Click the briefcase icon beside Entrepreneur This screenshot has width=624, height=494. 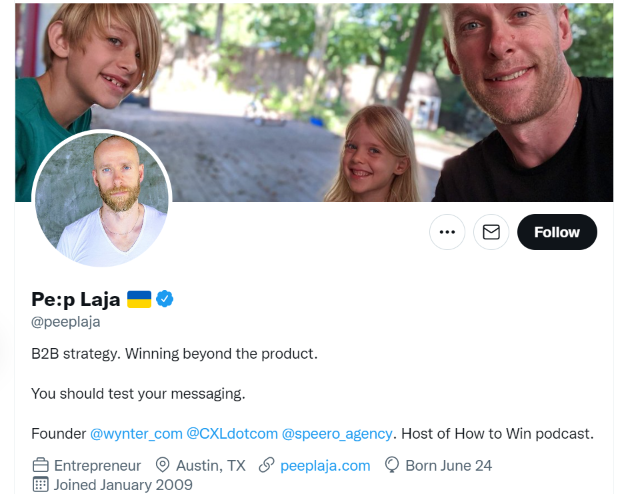(40, 465)
